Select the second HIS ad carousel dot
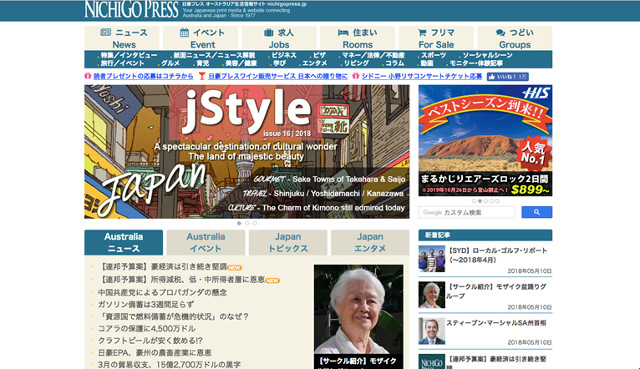Screen dimensions: 640x369 click(x=480, y=201)
